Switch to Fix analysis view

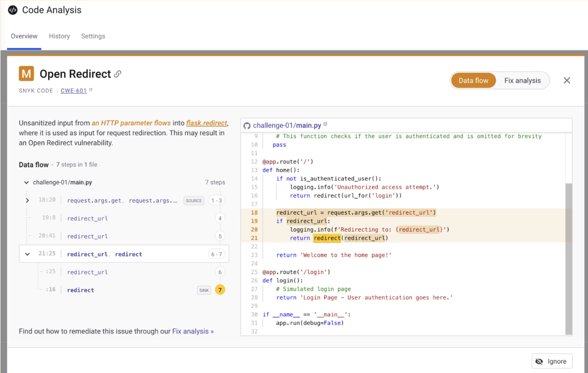pyautogui.click(x=523, y=80)
